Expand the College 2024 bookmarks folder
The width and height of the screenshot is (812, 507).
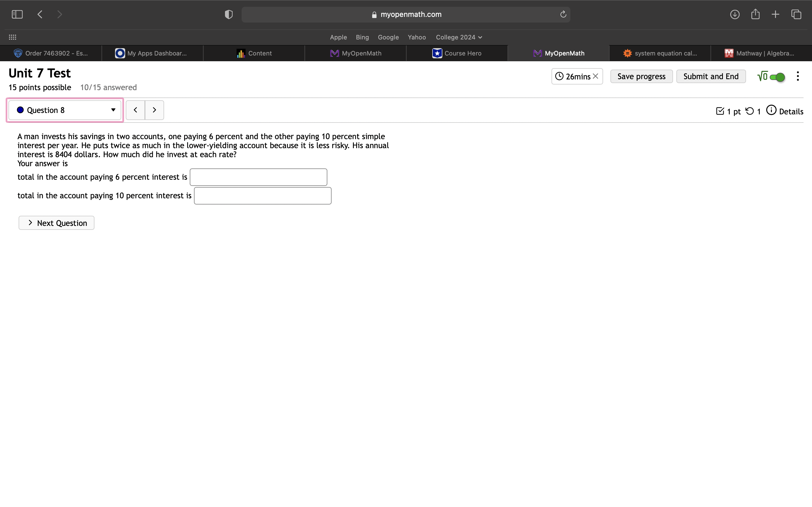click(458, 37)
